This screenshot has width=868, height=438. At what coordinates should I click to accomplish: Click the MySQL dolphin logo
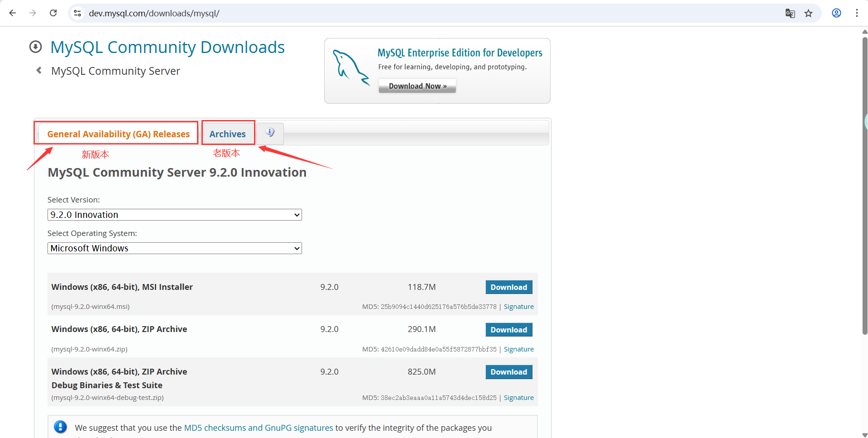tap(351, 68)
